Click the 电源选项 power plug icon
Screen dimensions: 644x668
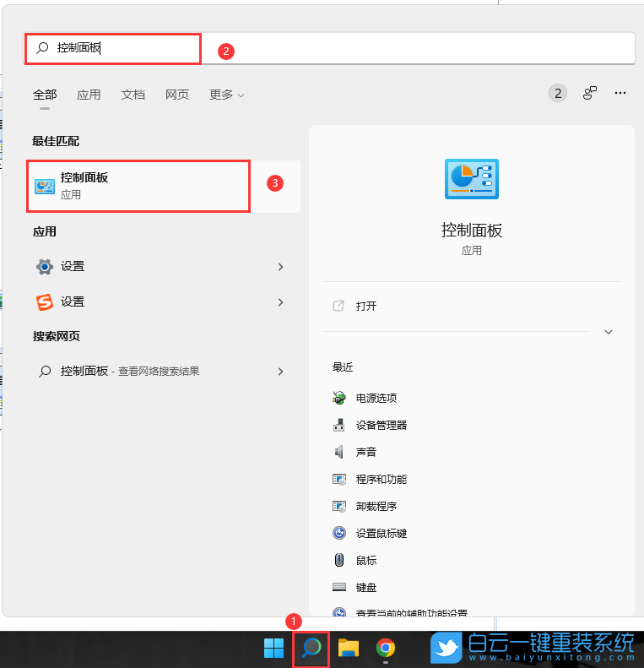coord(339,398)
